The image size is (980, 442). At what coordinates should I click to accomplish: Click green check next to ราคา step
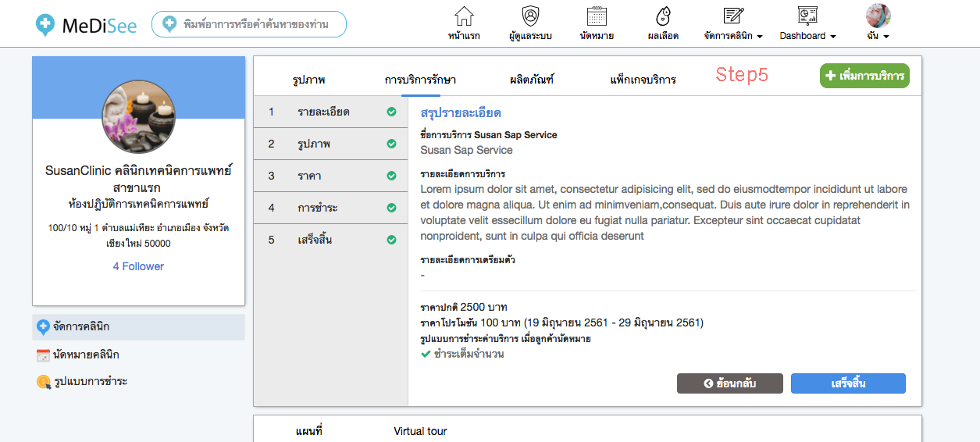[391, 176]
